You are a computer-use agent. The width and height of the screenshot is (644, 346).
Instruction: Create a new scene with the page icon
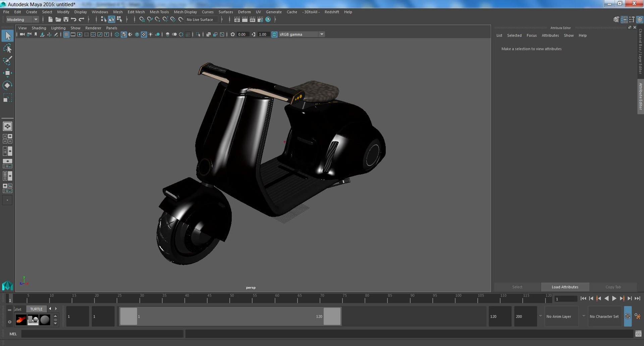coord(50,19)
